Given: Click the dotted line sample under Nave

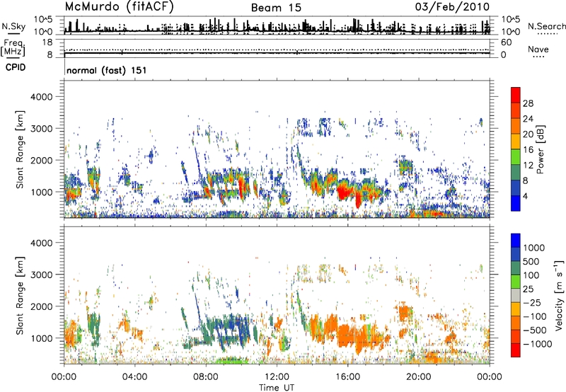Looking at the screenshot, I should (x=538, y=57).
